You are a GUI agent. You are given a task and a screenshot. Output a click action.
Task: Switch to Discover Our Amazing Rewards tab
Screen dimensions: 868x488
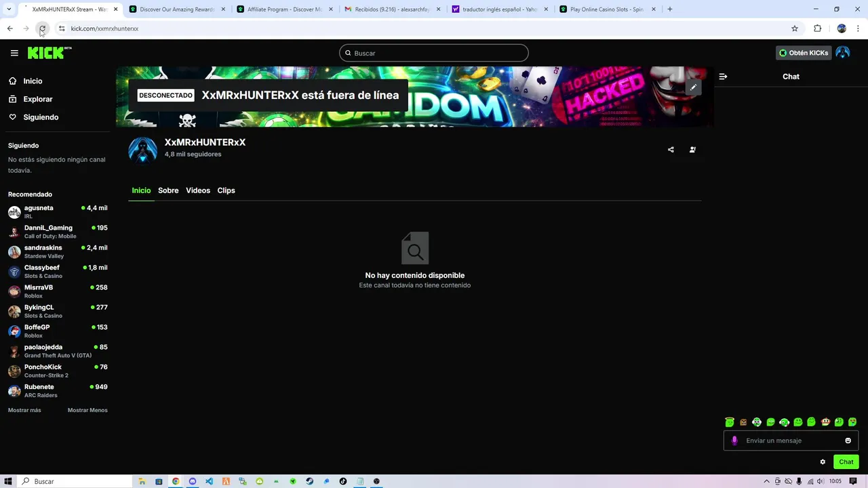tap(176, 9)
